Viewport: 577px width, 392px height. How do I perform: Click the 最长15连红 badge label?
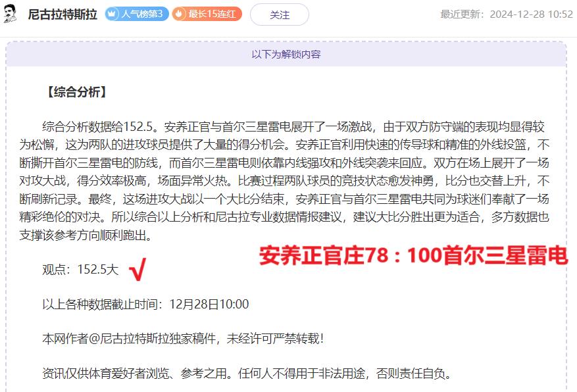(212, 14)
